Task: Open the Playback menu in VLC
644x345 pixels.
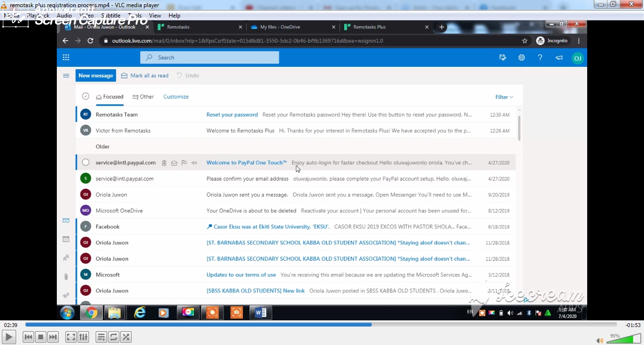Action: (38, 15)
